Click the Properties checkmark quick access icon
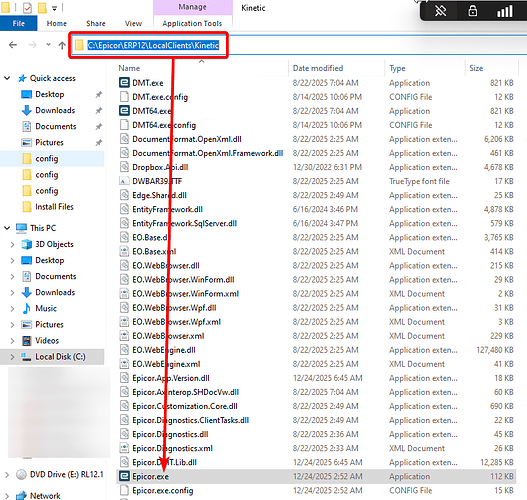Image resolution: width=527 pixels, height=500 pixels. pyautogui.click(x=27, y=7)
